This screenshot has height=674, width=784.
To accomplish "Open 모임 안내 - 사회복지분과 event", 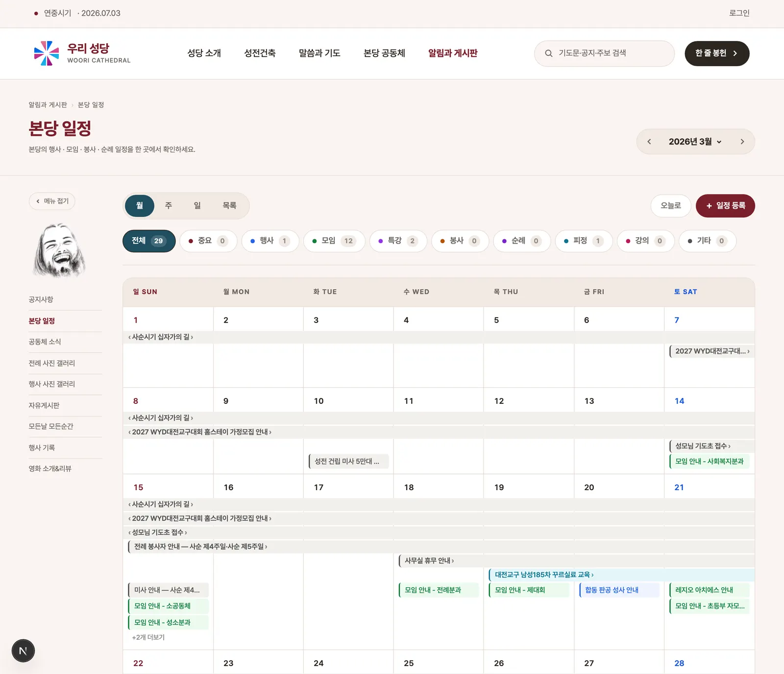I will 710,461.
